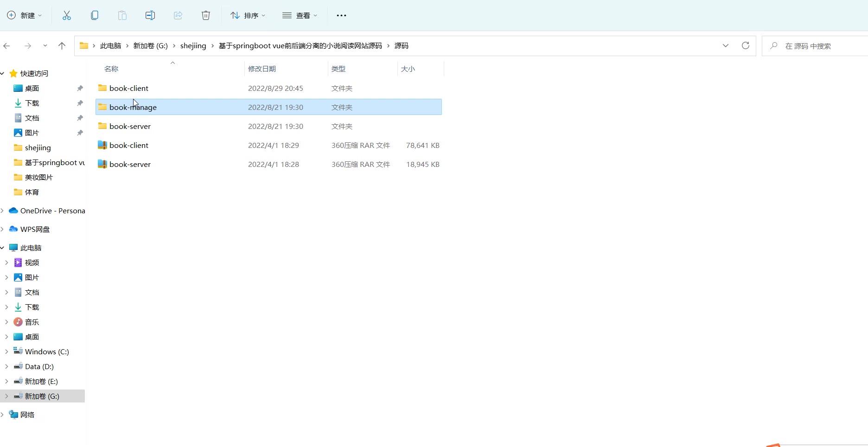Click 源码 in the address breadcrumb
This screenshot has width=868, height=447.
(x=402, y=45)
